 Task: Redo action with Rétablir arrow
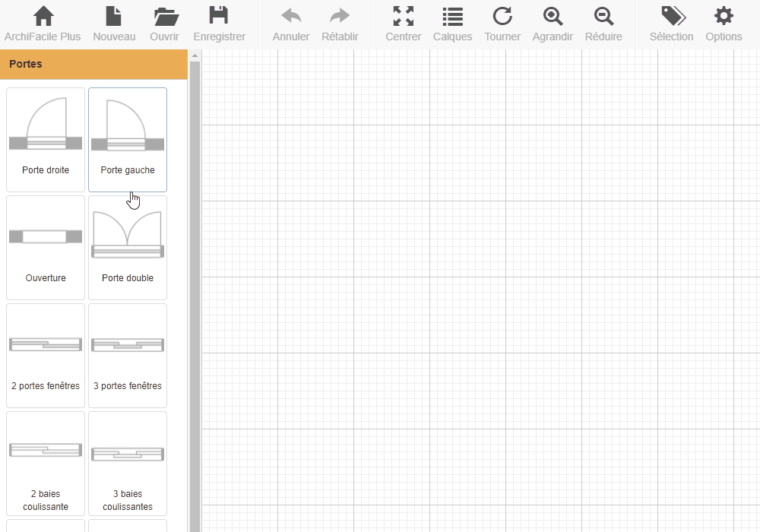340,17
